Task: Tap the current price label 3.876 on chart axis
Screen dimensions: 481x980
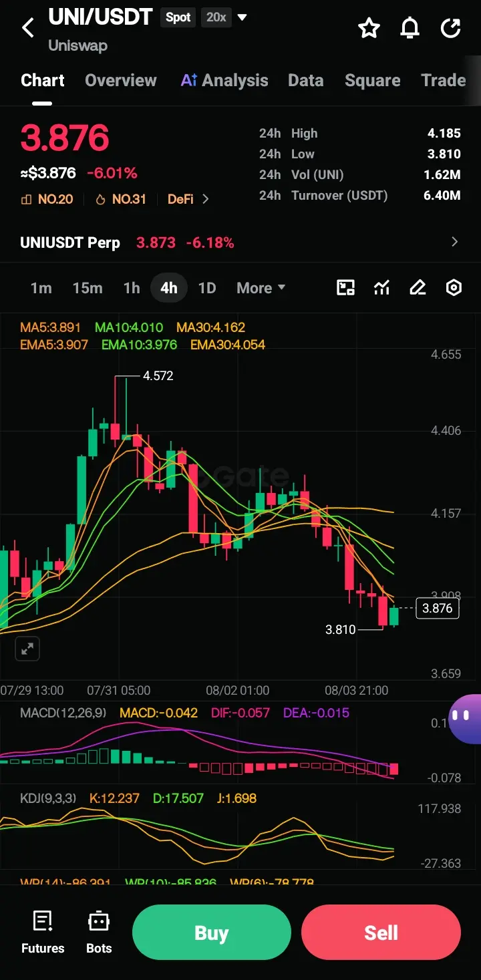Action: click(x=438, y=608)
